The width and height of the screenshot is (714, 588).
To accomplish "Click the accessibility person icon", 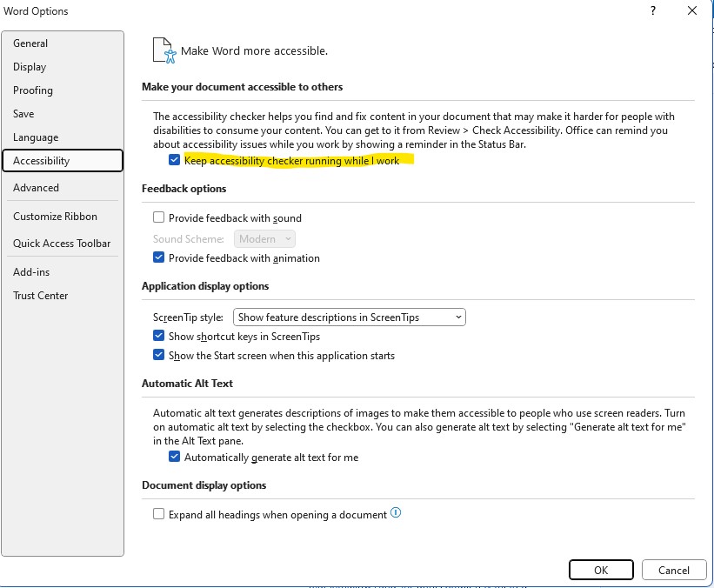I will click(162, 50).
